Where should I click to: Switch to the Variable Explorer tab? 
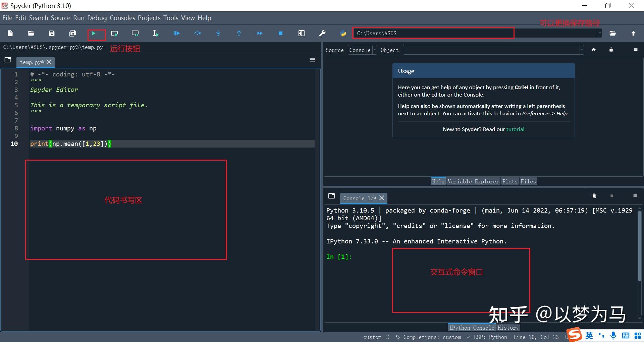(473, 181)
